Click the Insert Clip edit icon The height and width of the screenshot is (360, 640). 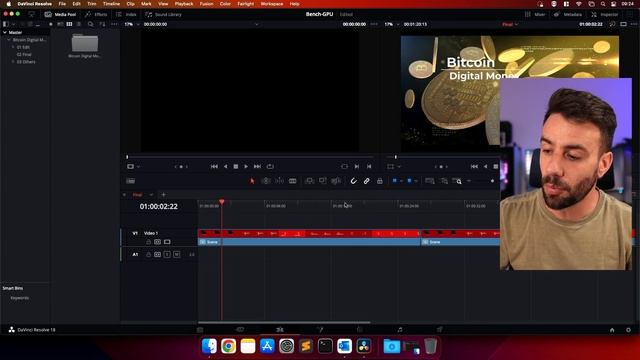pyautogui.click(x=309, y=181)
